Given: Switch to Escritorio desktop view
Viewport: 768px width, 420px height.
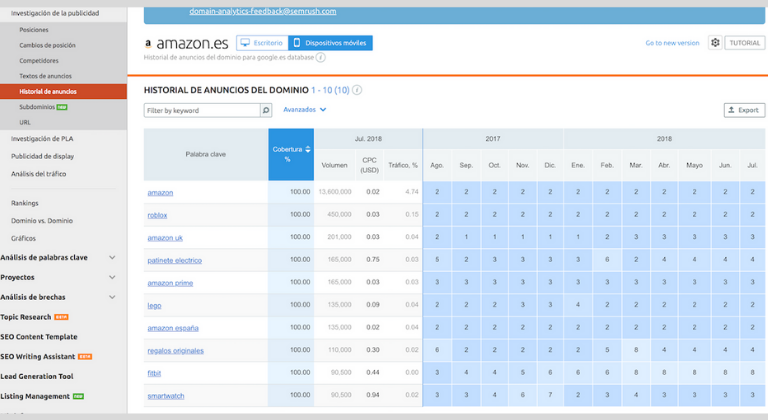Looking at the screenshot, I should pos(262,43).
